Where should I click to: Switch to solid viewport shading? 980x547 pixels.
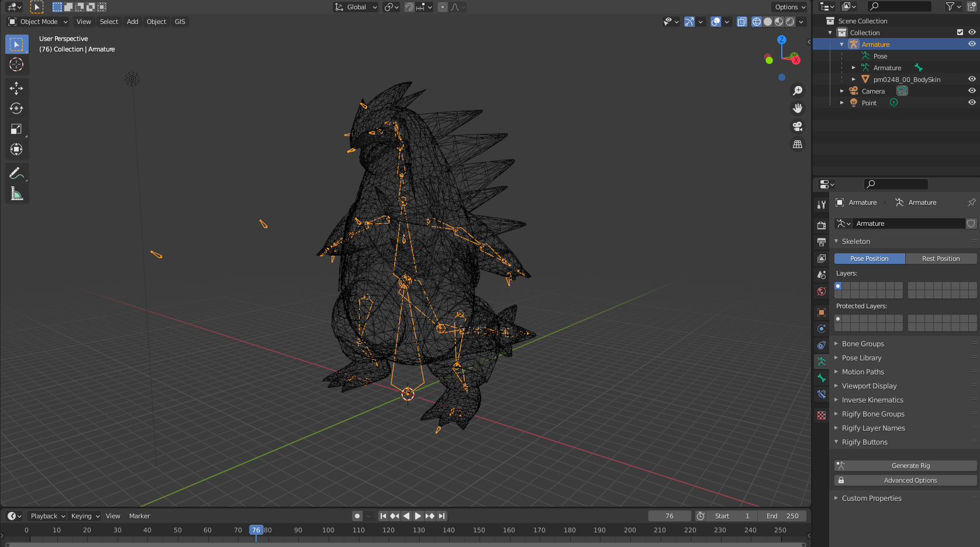768,22
